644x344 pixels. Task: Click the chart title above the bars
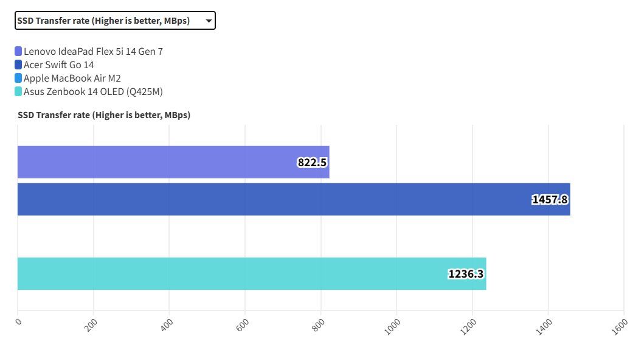[x=104, y=115]
